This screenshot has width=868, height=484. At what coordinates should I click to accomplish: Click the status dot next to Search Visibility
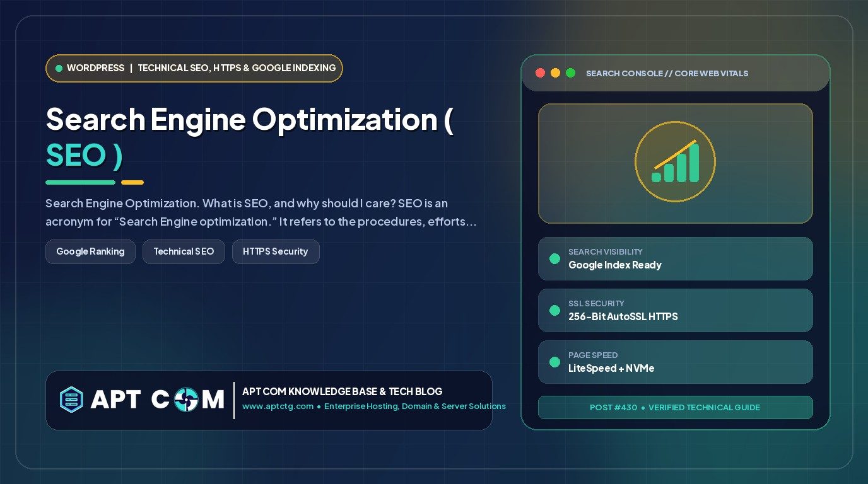pyautogui.click(x=554, y=258)
